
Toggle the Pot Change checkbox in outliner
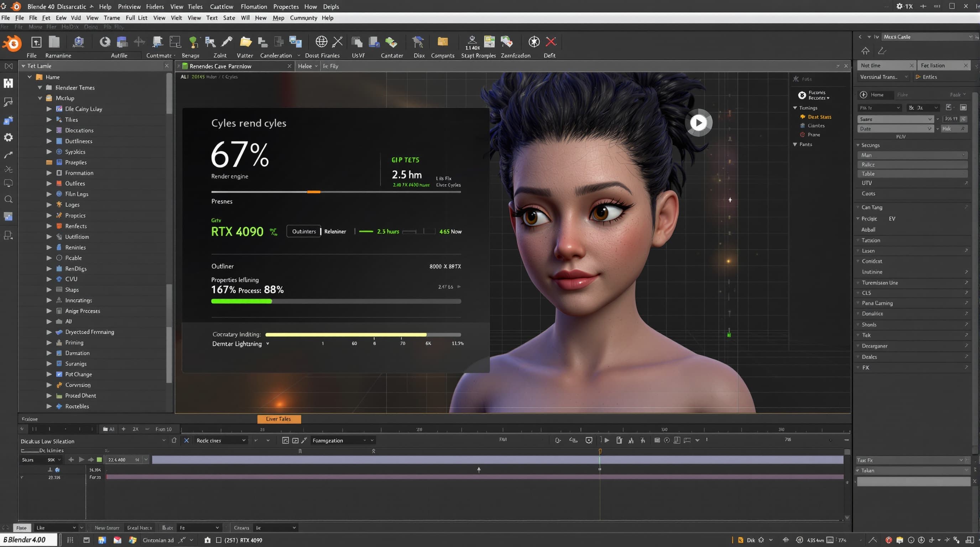pos(59,374)
